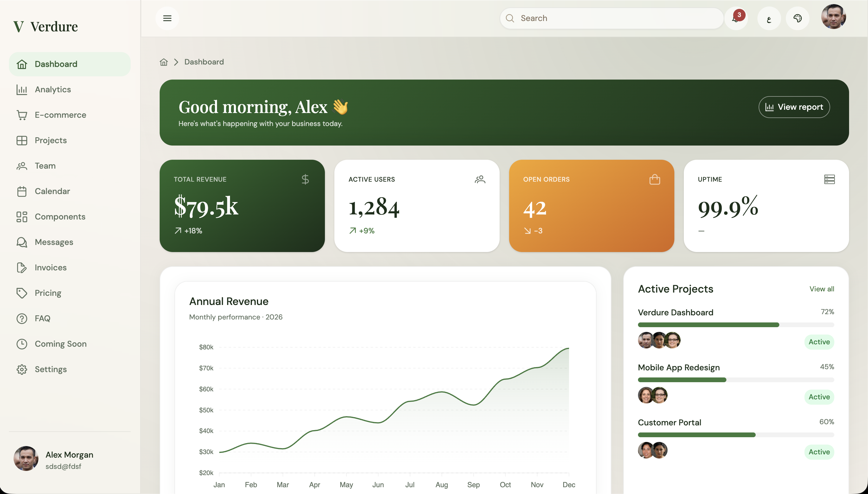Click the +18% revenue change indicator
The image size is (868, 494).
(x=188, y=231)
